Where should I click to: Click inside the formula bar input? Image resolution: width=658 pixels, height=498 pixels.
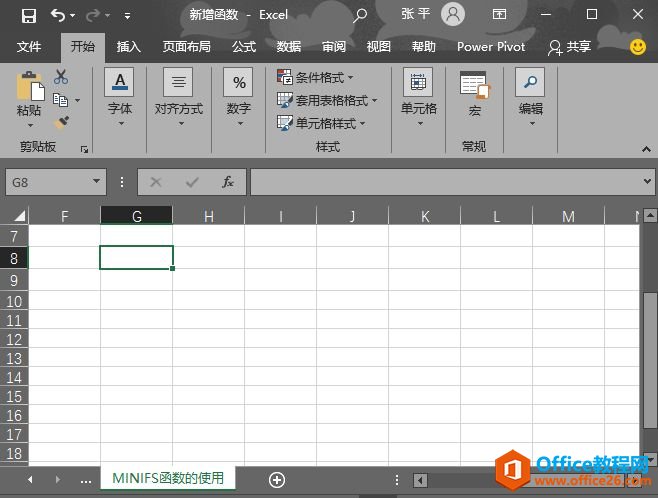pyautogui.click(x=446, y=182)
